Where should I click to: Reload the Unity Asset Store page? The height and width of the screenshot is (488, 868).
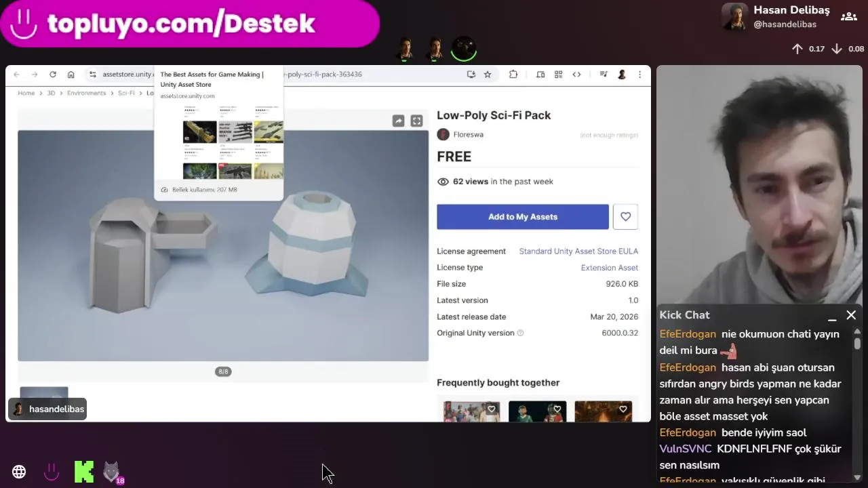(52, 75)
